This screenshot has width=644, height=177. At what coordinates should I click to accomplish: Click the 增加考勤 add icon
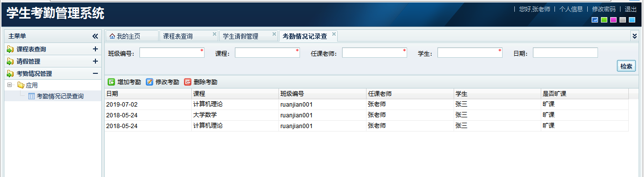(111, 82)
